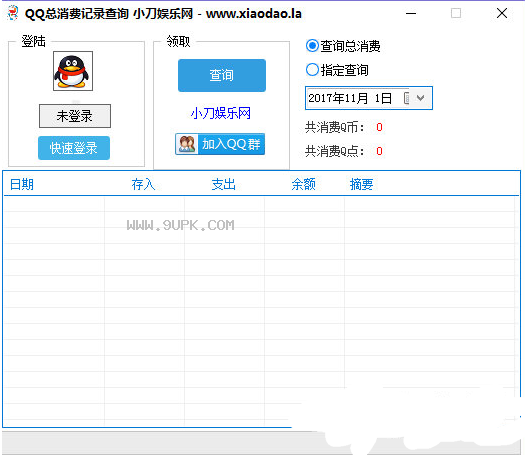Sort by the 存入 column header
The height and width of the screenshot is (455, 525).
143,184
